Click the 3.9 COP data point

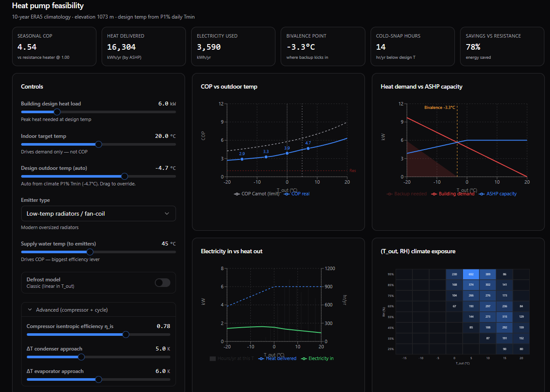tap(287, 153)
